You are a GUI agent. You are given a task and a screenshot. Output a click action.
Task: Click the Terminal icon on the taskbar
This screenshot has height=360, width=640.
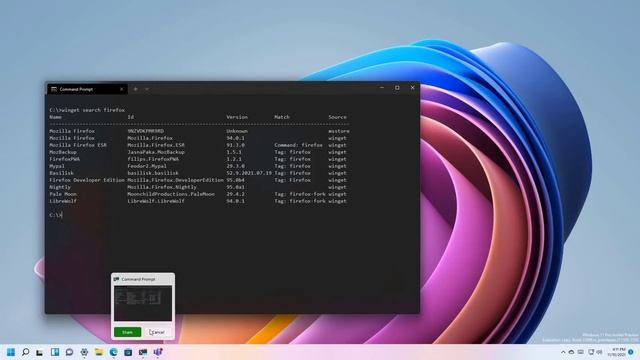[x=143, y=352]
